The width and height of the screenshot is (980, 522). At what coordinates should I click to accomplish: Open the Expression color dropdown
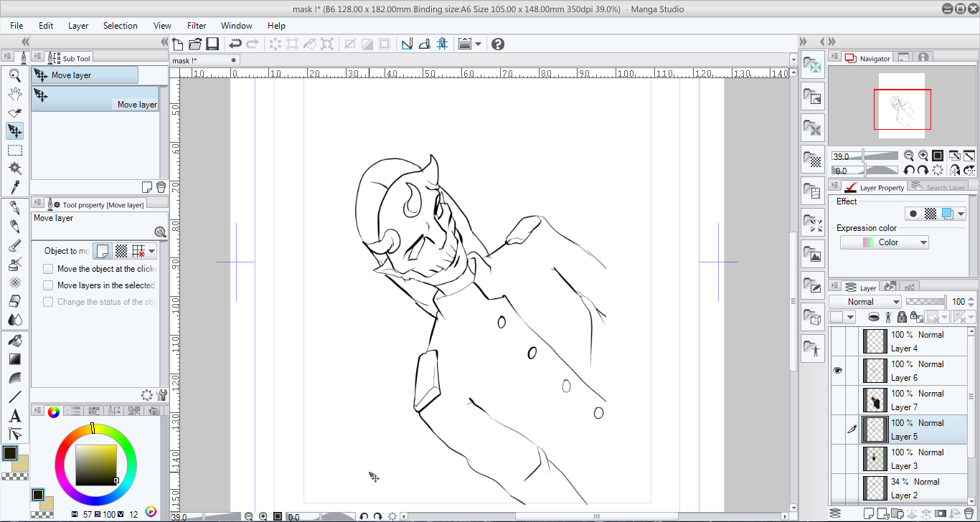tap(885, 242)
